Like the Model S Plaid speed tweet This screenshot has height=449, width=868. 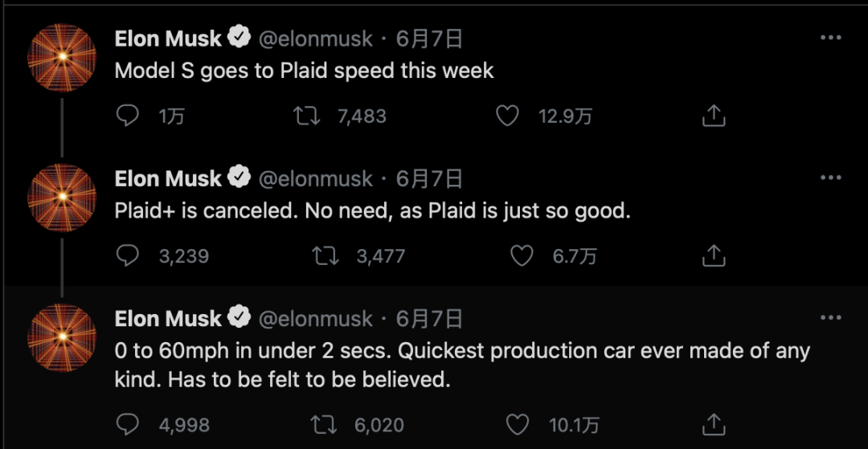click(x=507, y=116)
